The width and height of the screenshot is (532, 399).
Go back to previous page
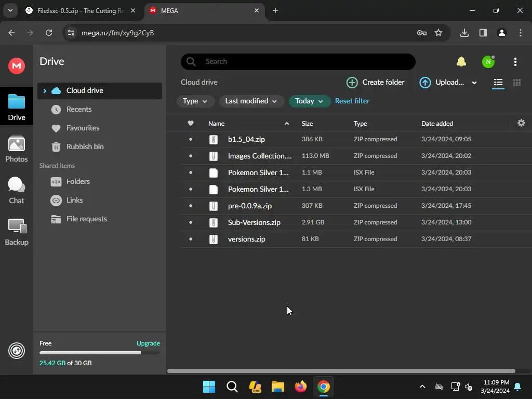[x=11, y=33]
